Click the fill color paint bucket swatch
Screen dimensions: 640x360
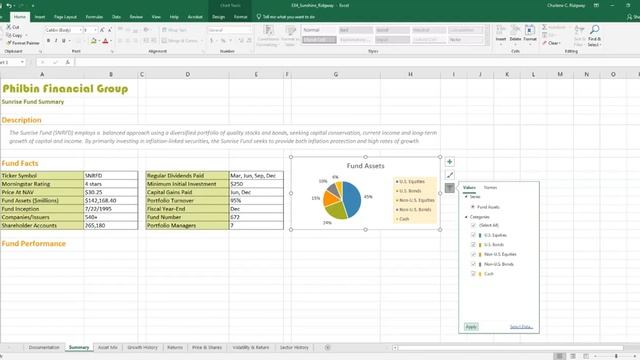coord(93,41)
